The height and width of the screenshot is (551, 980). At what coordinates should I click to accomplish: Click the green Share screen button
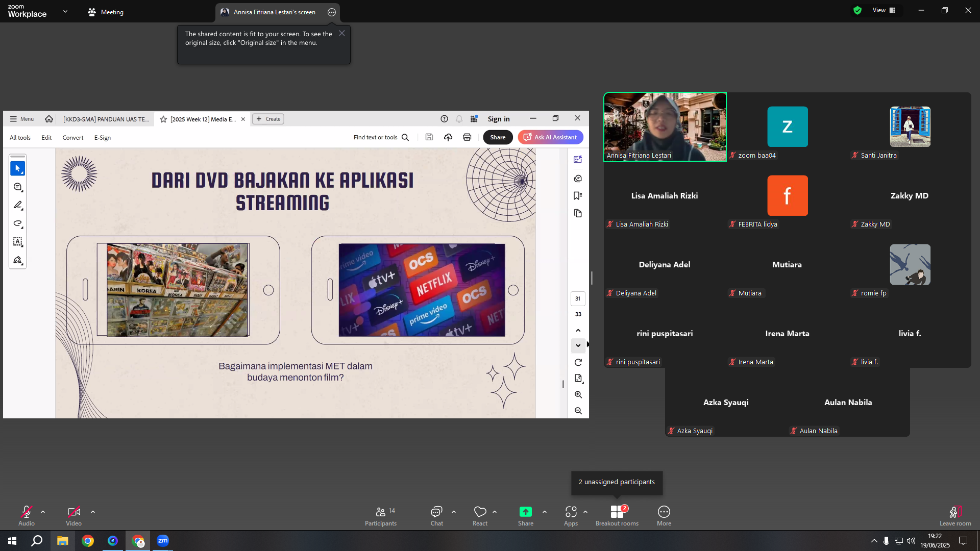point(526,516)
